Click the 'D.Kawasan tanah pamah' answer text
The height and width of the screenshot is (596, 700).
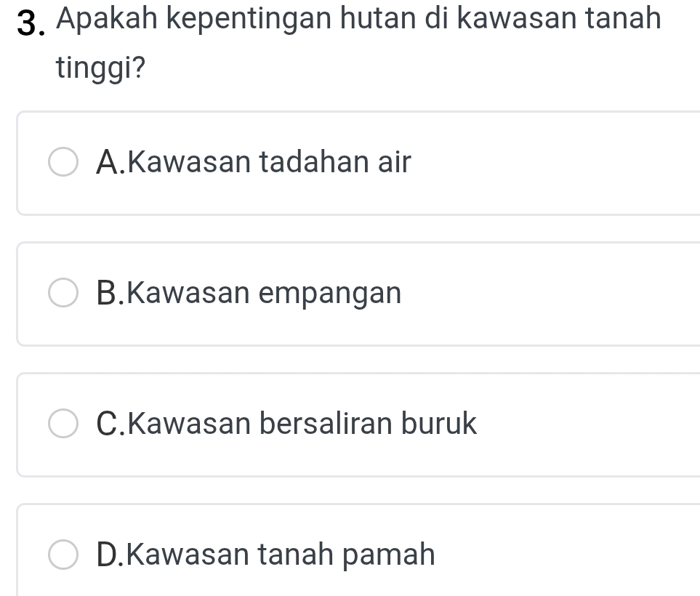tap(265, 555)
